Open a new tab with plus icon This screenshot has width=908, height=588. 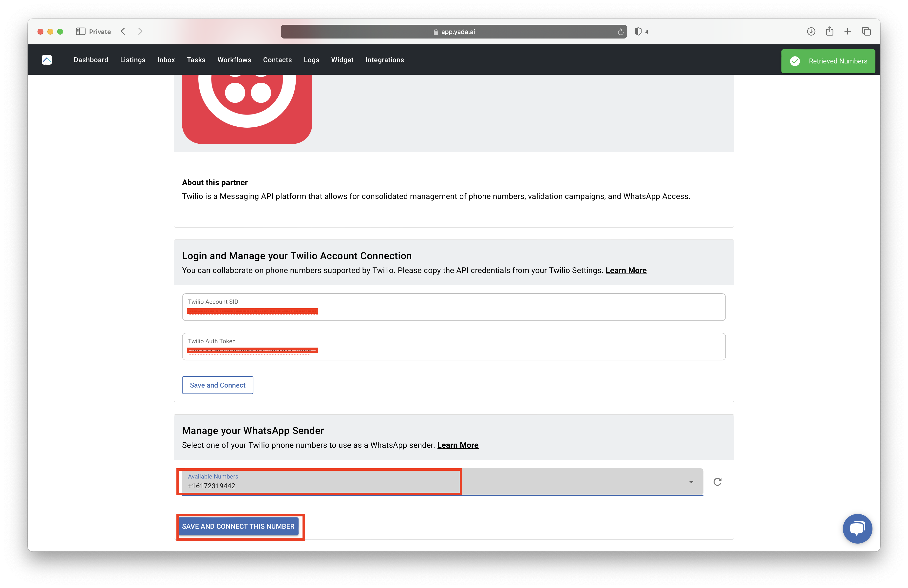[848, 32]
